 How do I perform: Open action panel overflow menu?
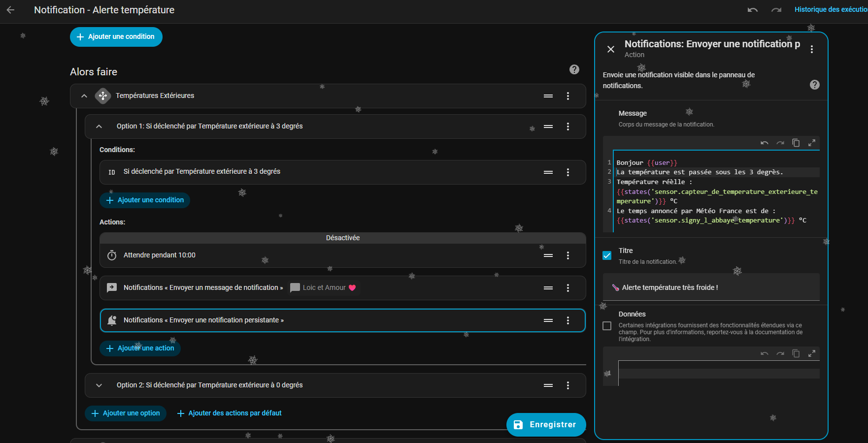click(x=811, y=49)
